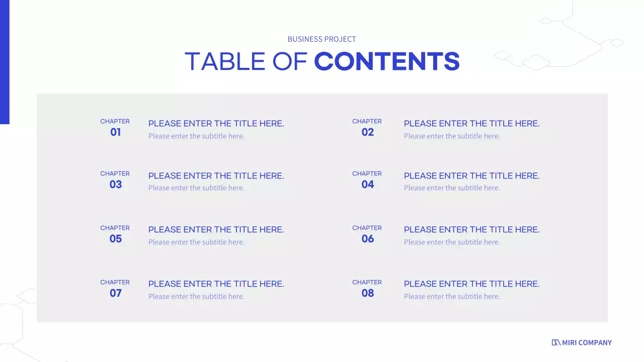
Task: Click the Miri Company logo icon
Action: point(556,342)
